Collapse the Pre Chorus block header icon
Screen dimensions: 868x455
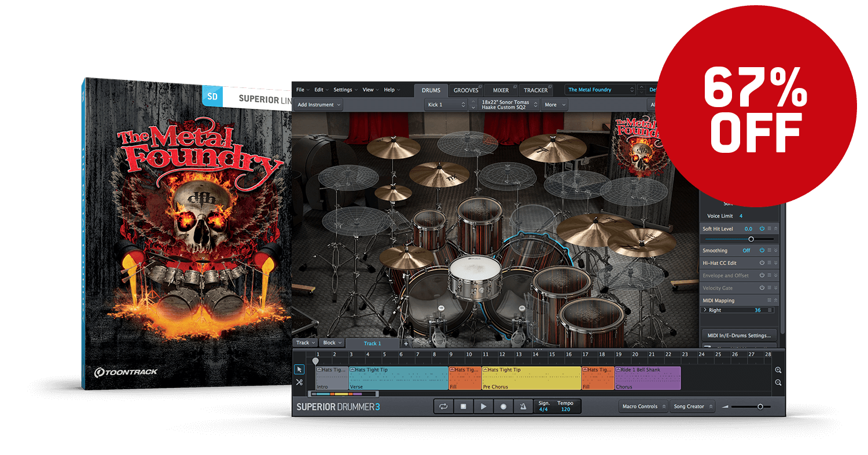point(486,370)
